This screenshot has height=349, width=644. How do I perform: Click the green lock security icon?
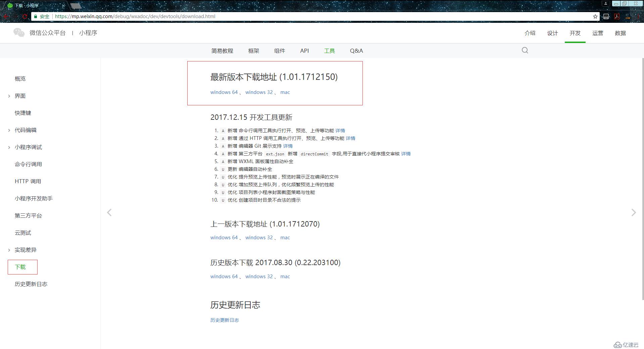(x=36, y=16)
